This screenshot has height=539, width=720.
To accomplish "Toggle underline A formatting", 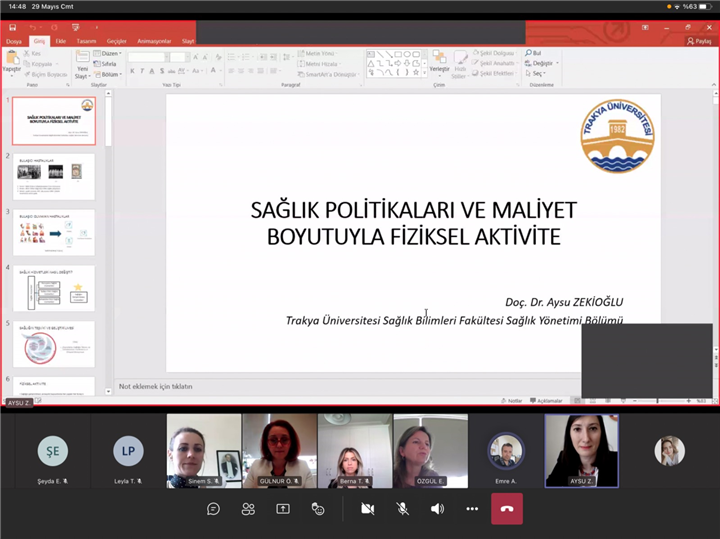I will click(152, 71).
